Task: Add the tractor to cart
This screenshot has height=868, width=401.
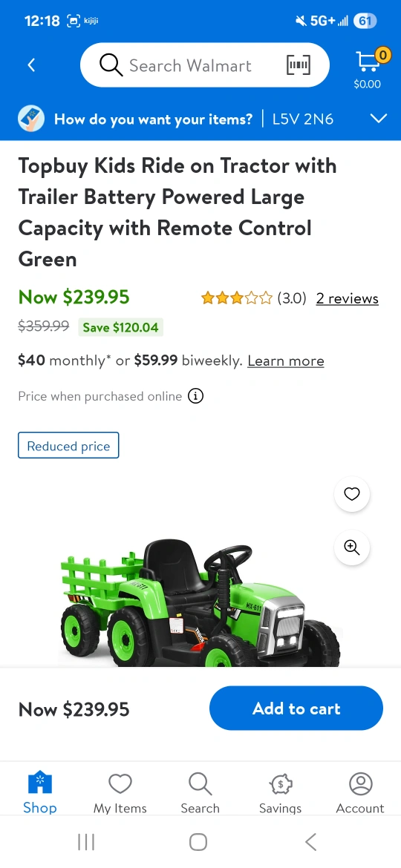Action: [296, 708]
